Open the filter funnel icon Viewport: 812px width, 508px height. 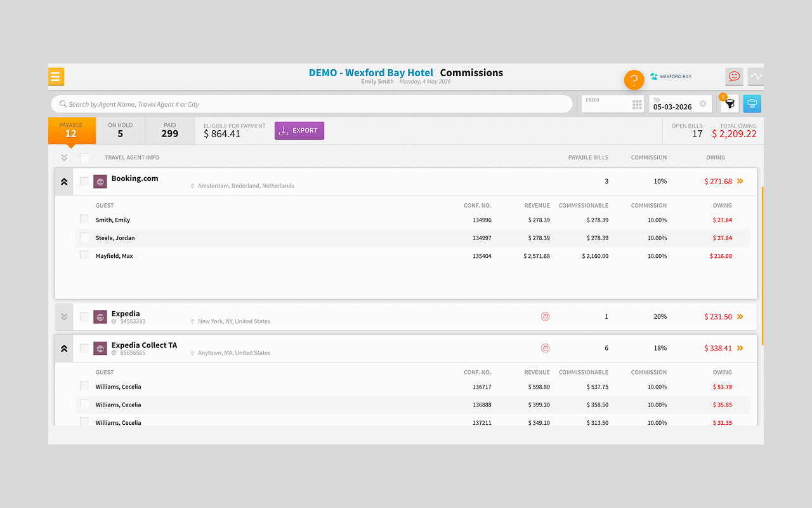tap(730, 104)
